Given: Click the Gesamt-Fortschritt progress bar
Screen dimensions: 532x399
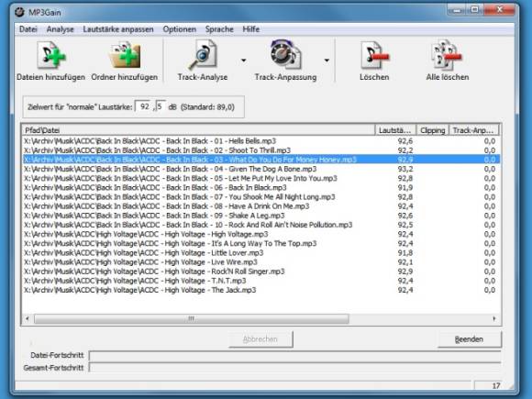Looking at the screenshot, I should click(x=294, y=368).
